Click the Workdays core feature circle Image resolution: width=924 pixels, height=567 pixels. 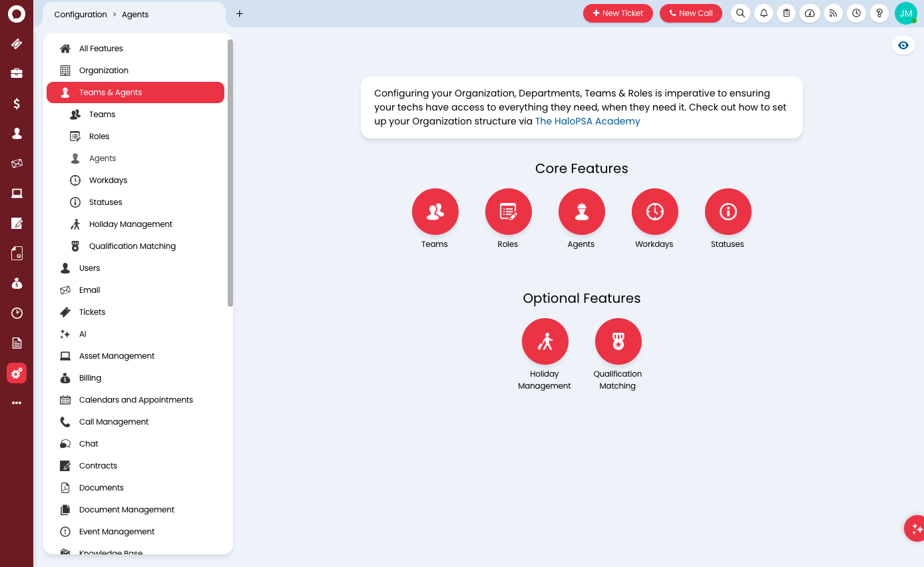point(655,212)
